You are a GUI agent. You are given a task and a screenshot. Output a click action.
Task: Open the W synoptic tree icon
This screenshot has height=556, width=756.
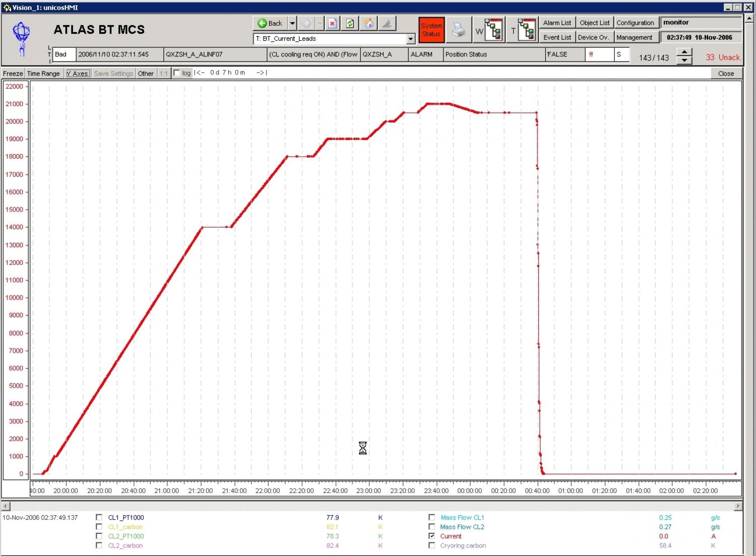tap(489, 29)
